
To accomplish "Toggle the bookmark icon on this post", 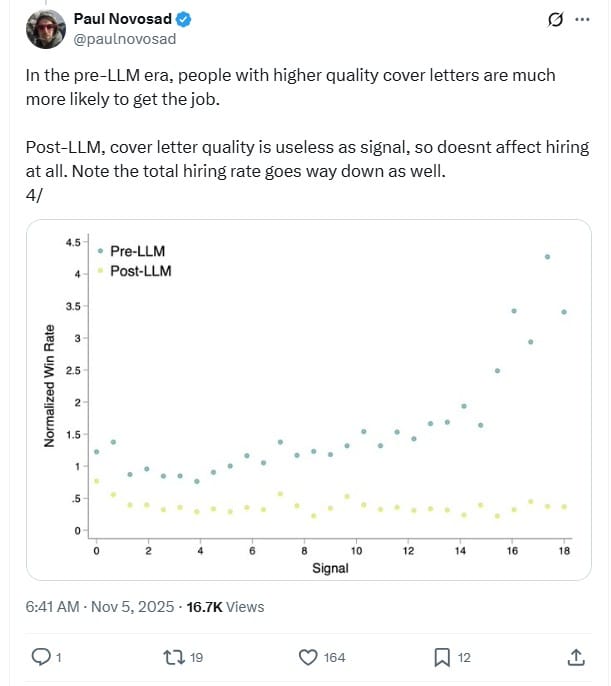I will point(441,657).
